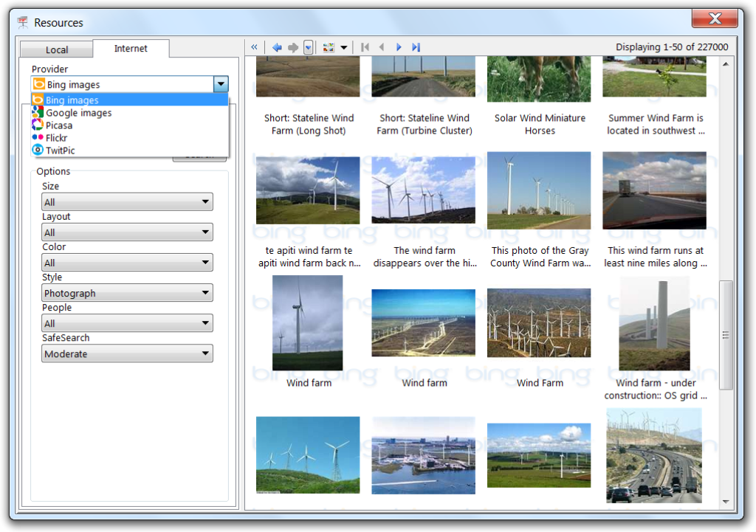
Task: Switch to the Local tab
Action: pyautogui.click(x=56, y=49)
